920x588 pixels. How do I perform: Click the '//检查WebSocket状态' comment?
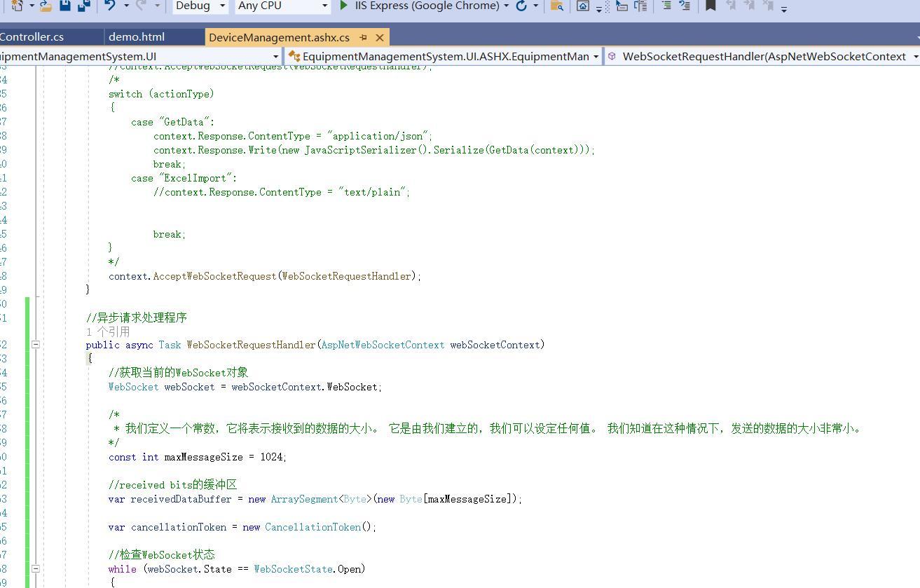click(x=161, y=554)
